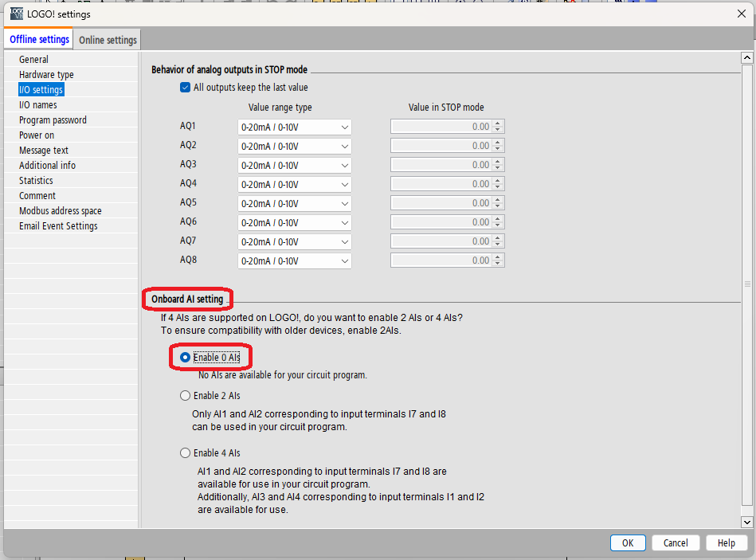756x560 pixels.
Task: Go to Modbus address space settings
Action: [x=61, y=211]
